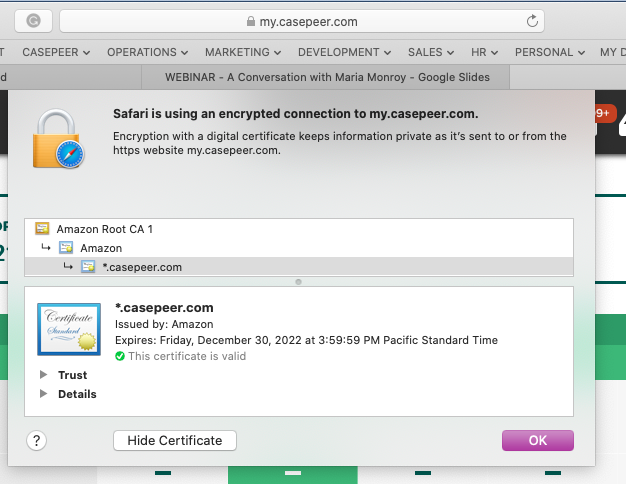626x484 pixels.
Task: Open the SALES bookmarks dropdown
Action: click(x=431, y=52)
